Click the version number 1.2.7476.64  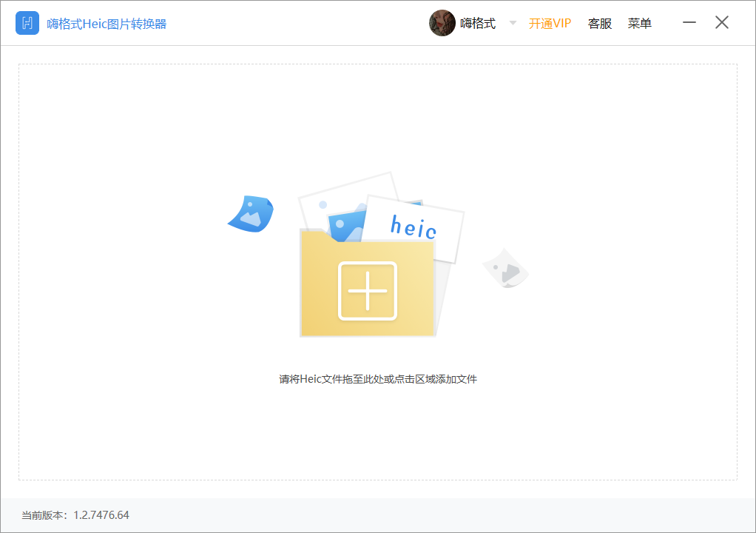coord(101,515)
